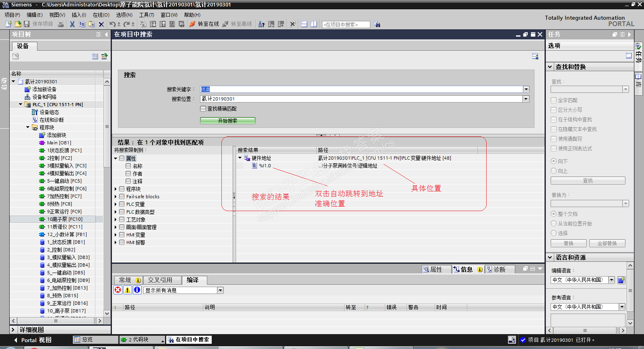
Task: Open the editing language dropdown
Action: pyautogui.click(x=612, y=280)
